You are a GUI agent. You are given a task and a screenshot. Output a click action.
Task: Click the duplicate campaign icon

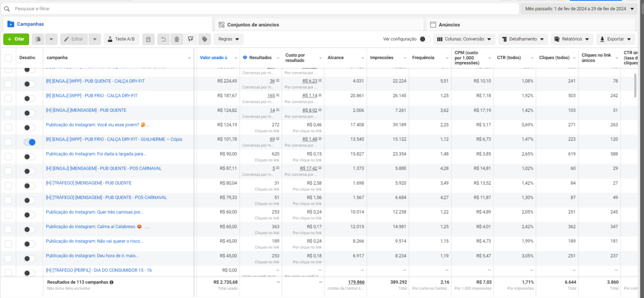pos(38,39)
